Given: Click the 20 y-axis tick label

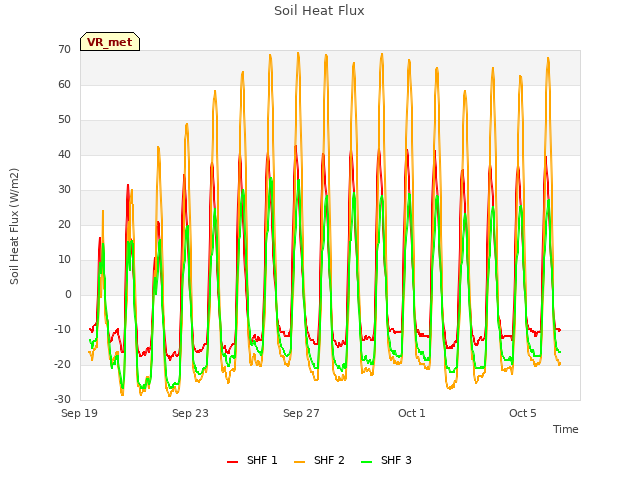Looking at the screenshot, I should coord(64,224).
